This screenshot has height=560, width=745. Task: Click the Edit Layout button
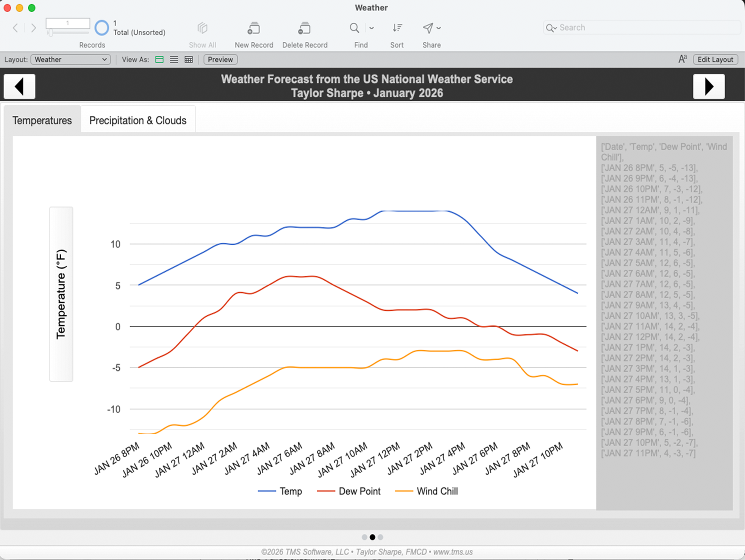(x=715, y=59)
